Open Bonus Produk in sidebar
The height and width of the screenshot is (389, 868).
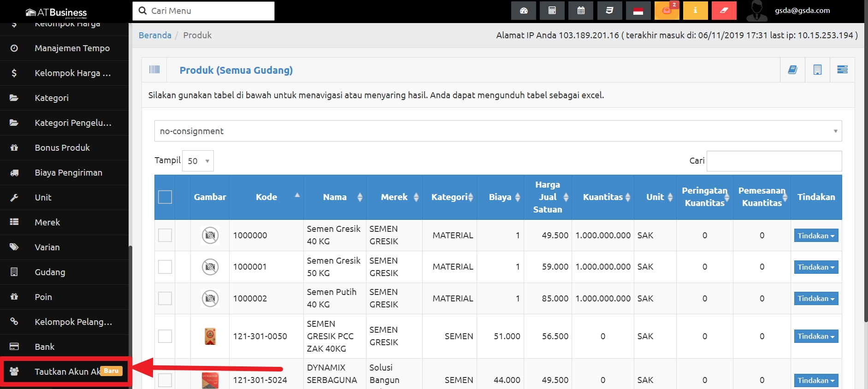pyautogui.click(x=64, y=147)
